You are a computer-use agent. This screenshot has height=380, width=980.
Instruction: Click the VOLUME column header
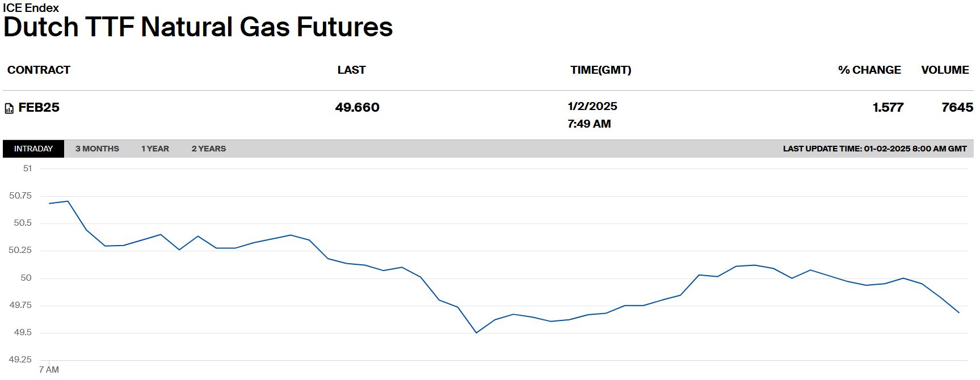click(x=944, y=70)
